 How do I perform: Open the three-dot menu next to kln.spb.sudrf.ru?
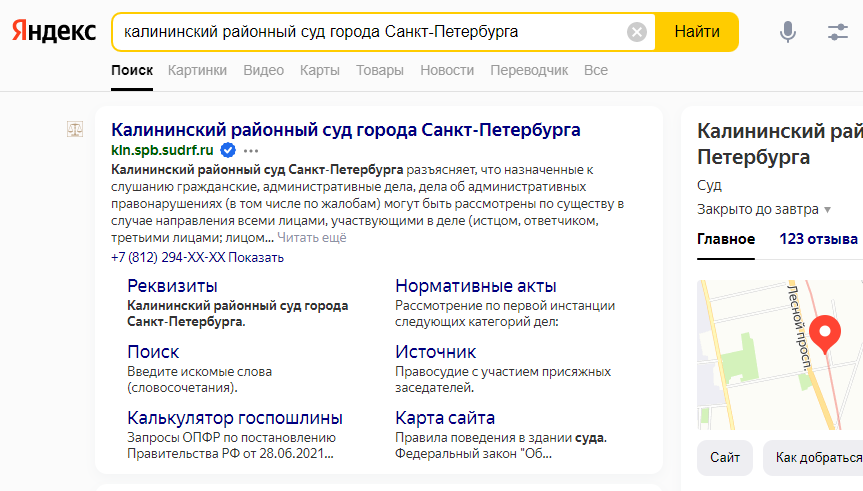251,150
